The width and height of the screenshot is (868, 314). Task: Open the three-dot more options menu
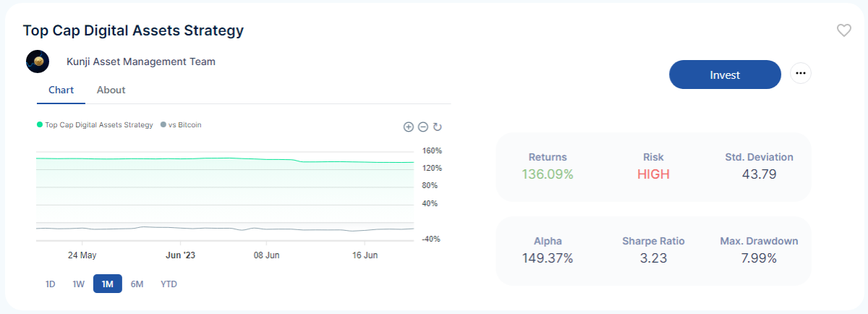pos(801,74)
